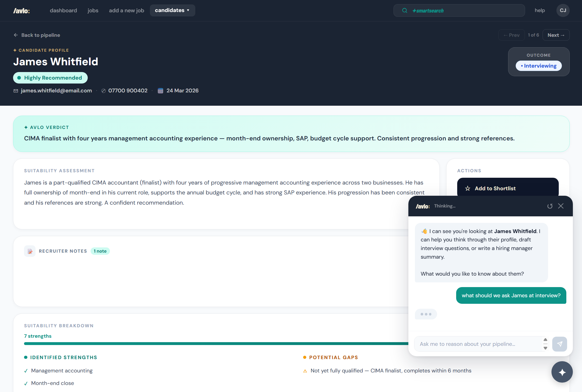Click the recruiter notes notepad icon
Viewport: 582px width, 392px height.
pyautogui.click(x=30, y=251)
